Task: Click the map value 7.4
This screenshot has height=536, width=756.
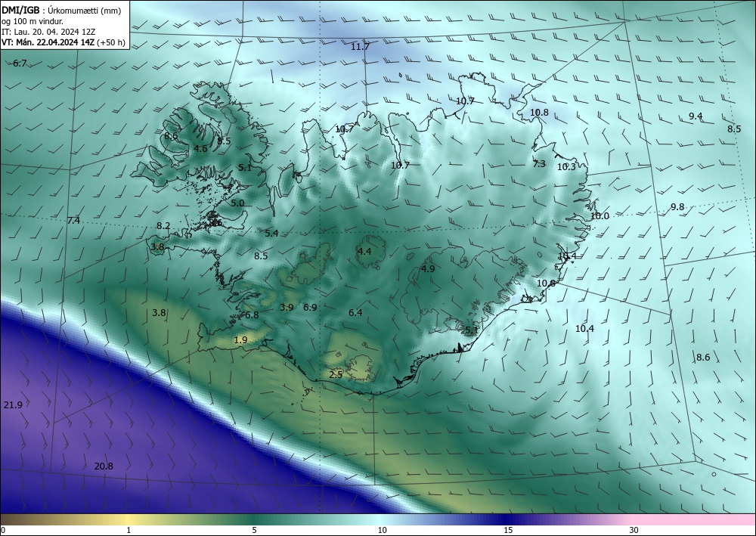Action: point(73,221)
